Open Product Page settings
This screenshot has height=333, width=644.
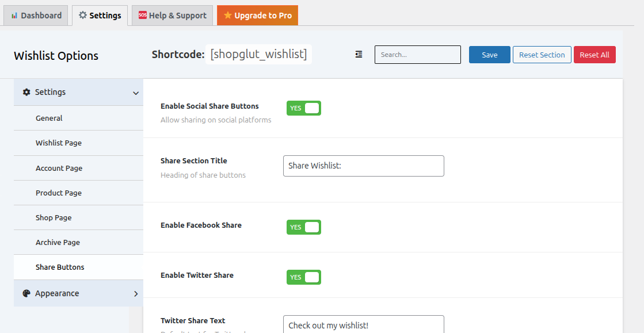coord(78,193)
